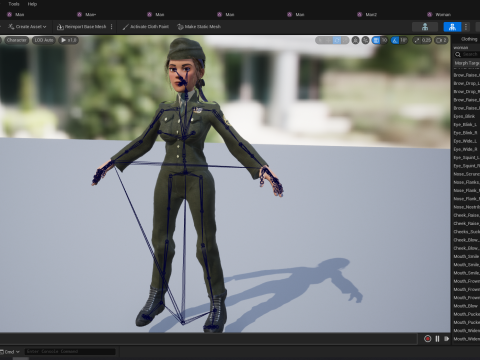
Task: Choose the Select mode viewport tool
Action: coord(320,40)
